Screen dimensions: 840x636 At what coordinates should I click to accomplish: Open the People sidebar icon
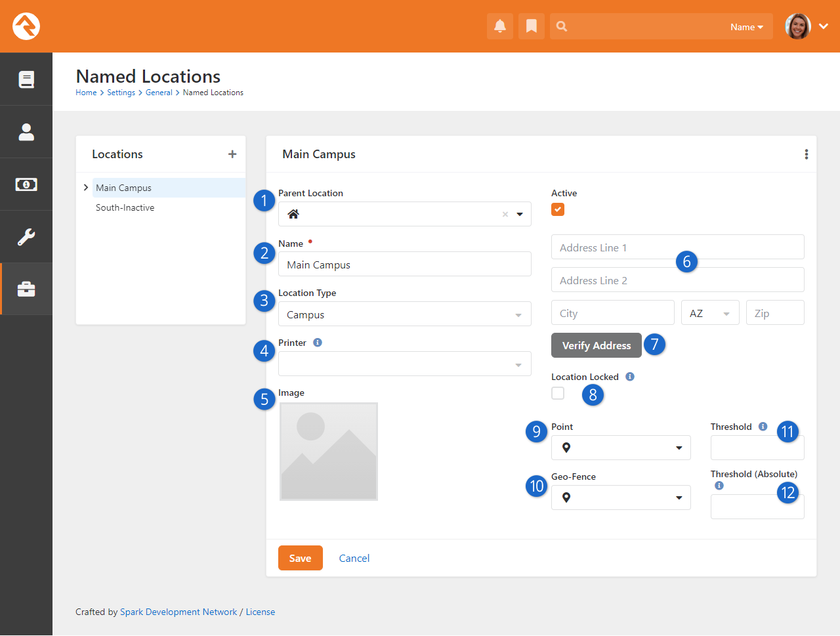click(x=26, y=132)
